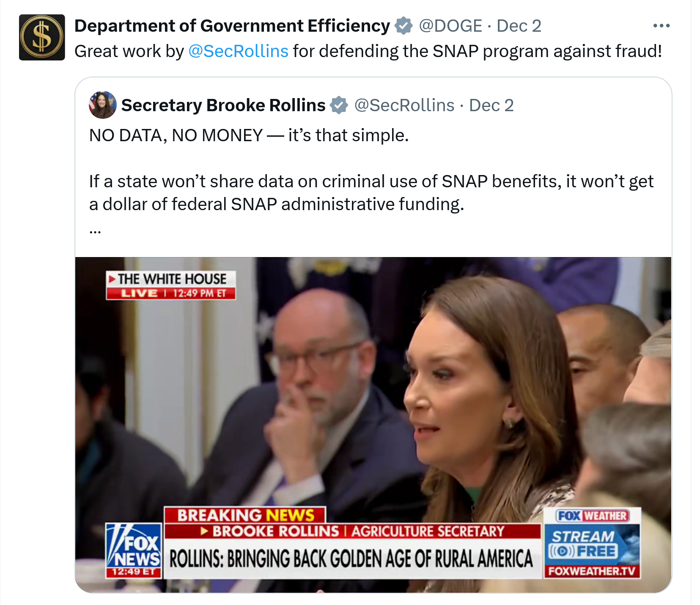The image size is (700, 605).
Task: Click the @SecRollins handle in the quoted post
Action: 404,105
